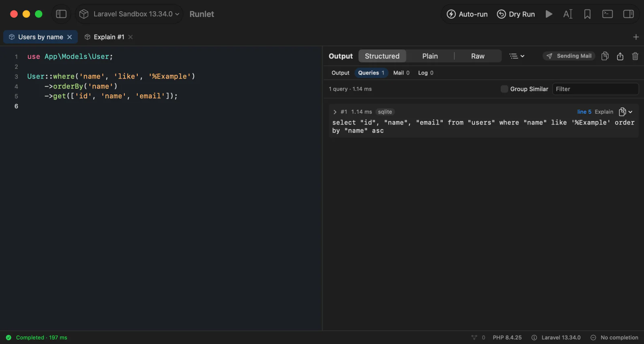Image resolution: width=644 pixels, height=344 pixels.
Task: Copy output using the clipboard icon
Action: pos(605,56)
